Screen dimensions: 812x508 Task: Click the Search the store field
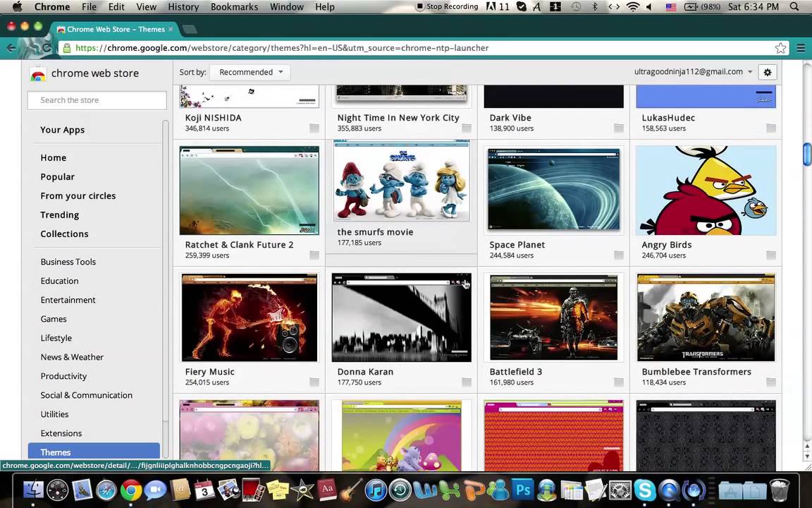tap(97, 100)
